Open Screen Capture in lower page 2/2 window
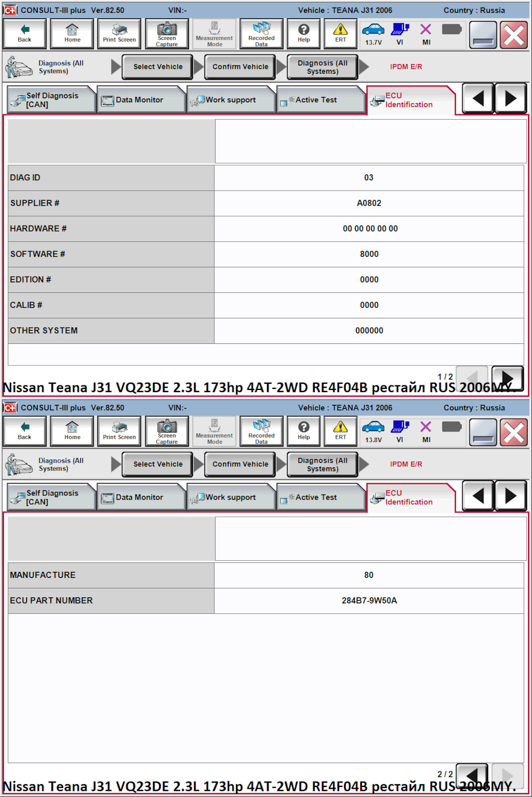The height and width of the screenshot is (797, 532). click(167, 431)
